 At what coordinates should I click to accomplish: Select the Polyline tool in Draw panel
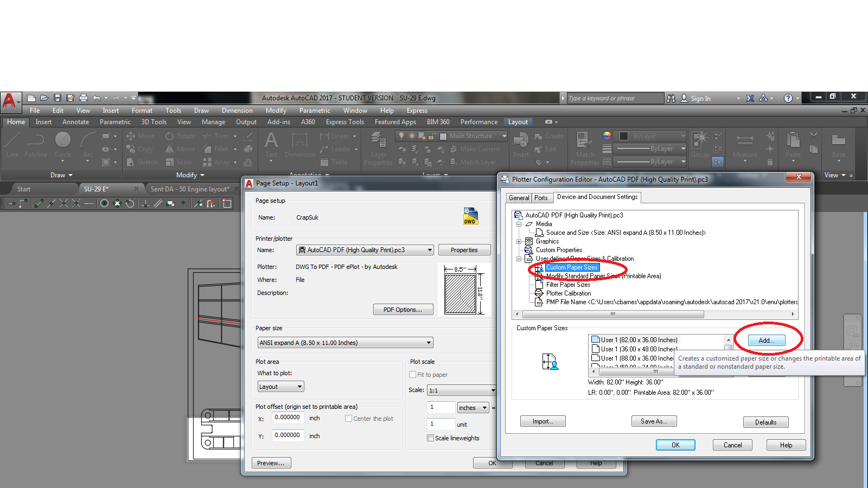coord(36,145)
